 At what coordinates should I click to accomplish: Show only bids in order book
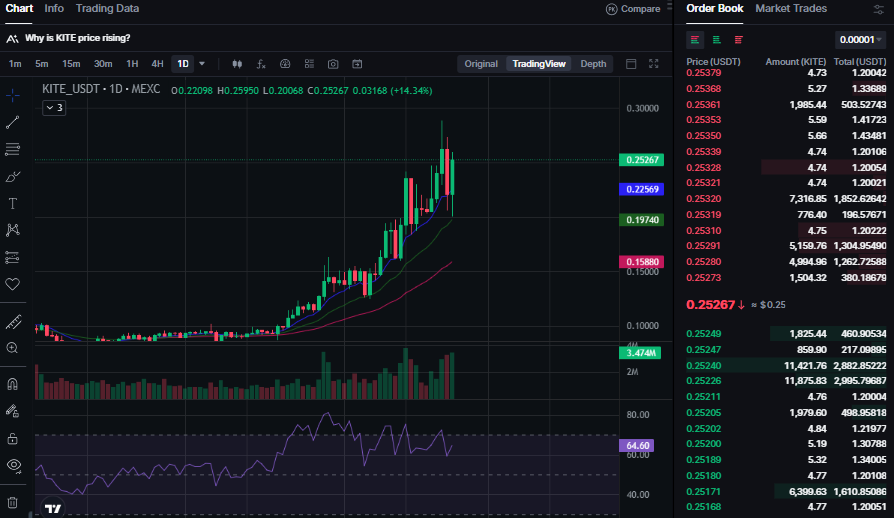[x=717, y=39]
